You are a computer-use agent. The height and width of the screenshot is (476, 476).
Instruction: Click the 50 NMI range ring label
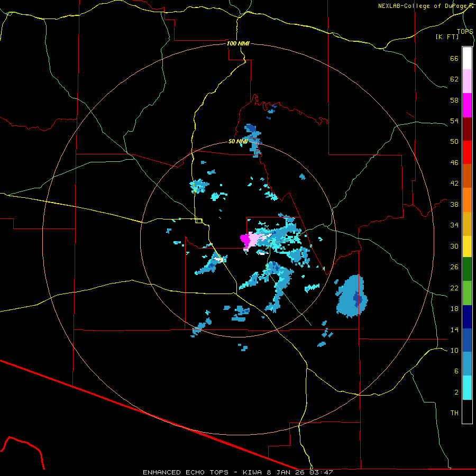tap(238, 141)
